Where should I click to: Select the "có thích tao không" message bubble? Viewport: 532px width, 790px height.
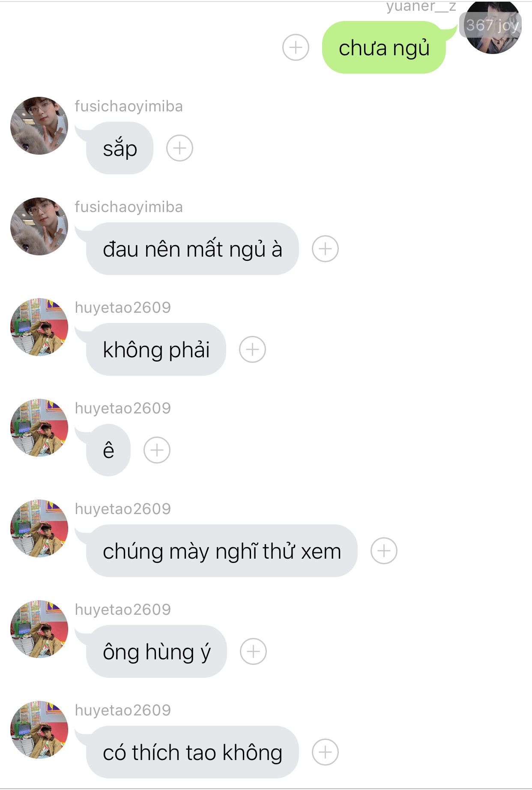click(x=192, y=752)
